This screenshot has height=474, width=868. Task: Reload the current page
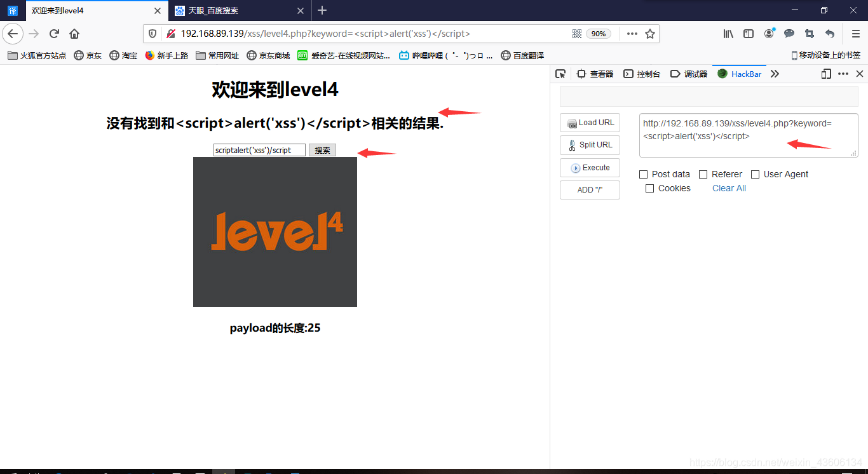[x=54, y=34]
